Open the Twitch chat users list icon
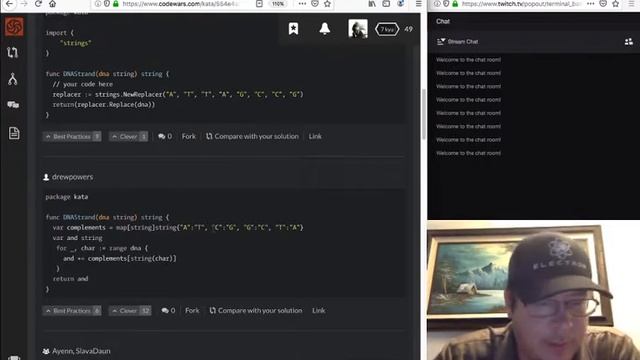 pos(629,42)
